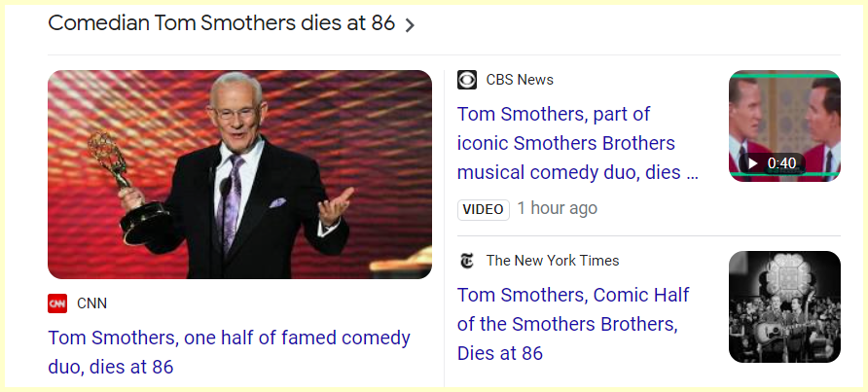Click the black-and-white Smothers Brothers thumbnail
The height and width of the screenshot is (392, 868).
point(784,306)
